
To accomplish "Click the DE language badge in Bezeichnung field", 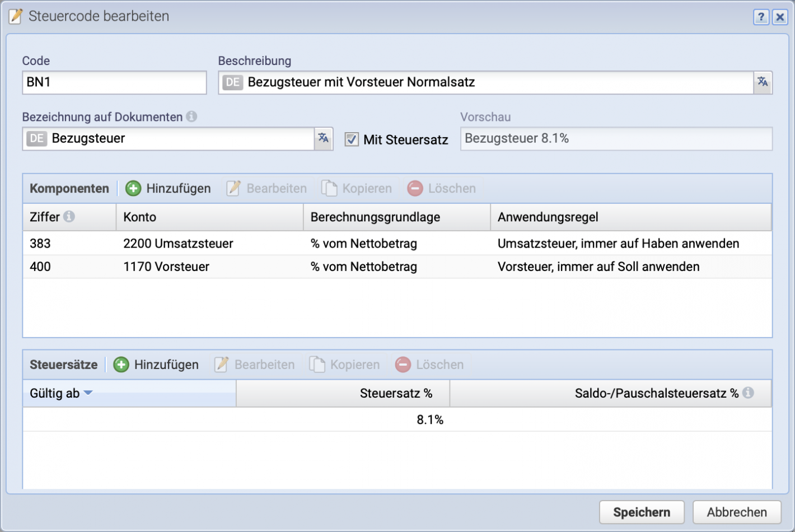I will (x=37, y=138).
